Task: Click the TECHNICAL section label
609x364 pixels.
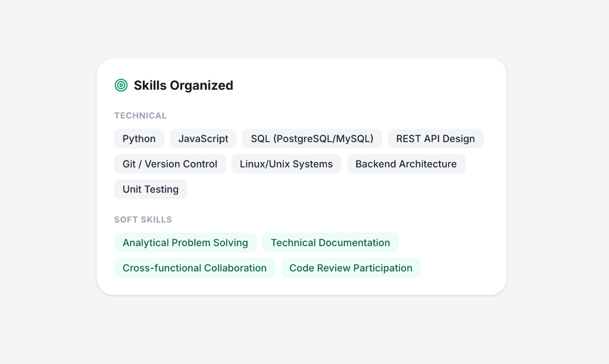Action: 141,116
